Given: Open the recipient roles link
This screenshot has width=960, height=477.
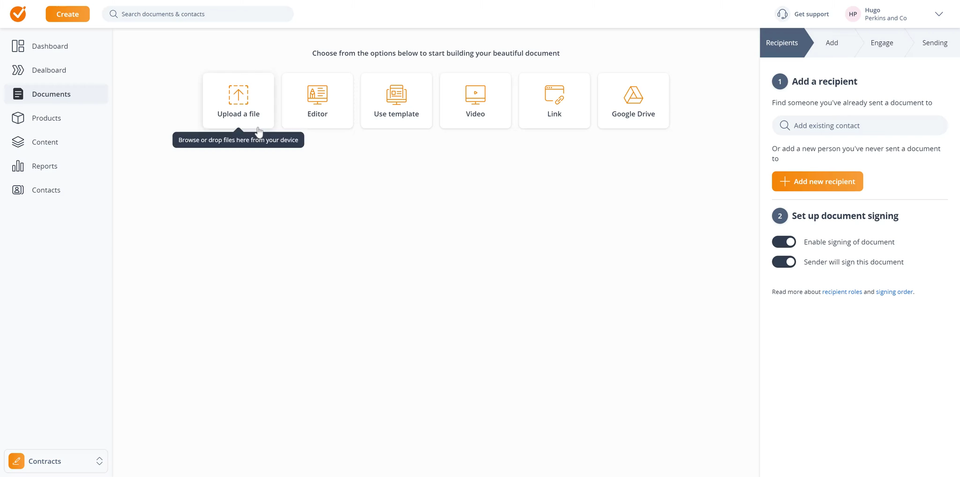Looking at the screenshot, I should click(841, 292).
